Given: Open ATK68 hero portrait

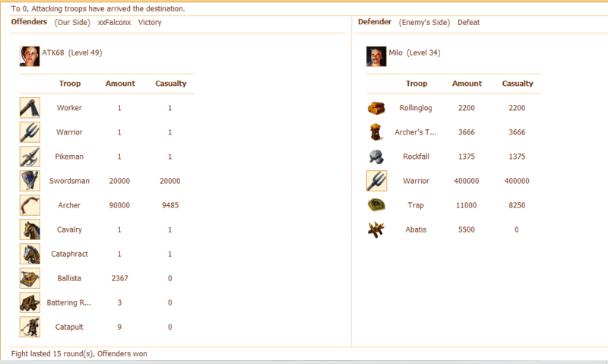Looking at the screenshot, I should [x=30, y=56].
